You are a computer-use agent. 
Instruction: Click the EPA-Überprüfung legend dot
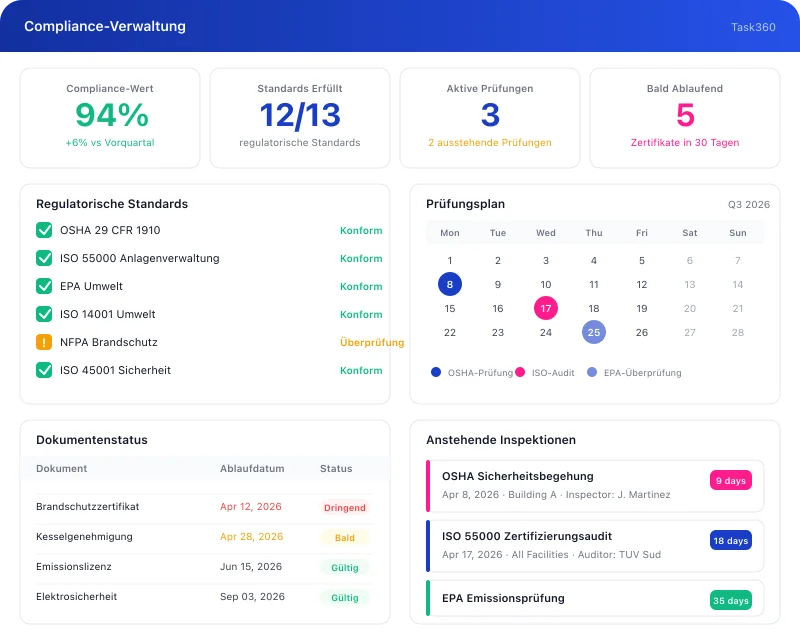point(592,372)
